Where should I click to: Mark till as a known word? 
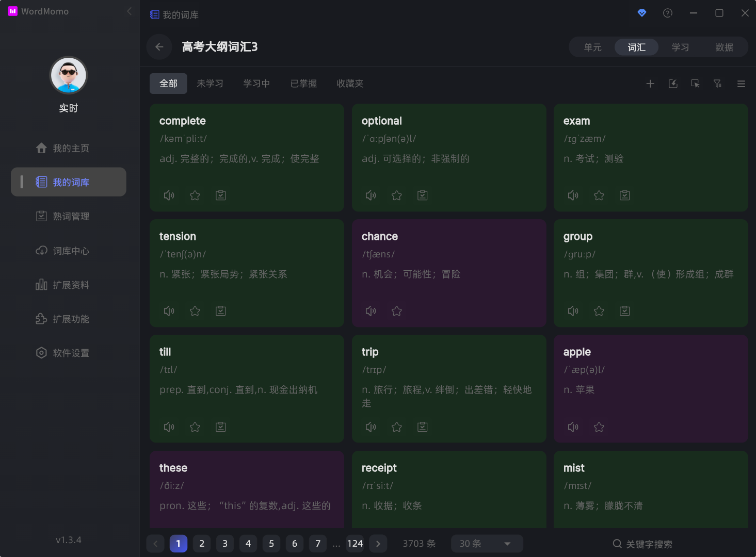coord(221,427)
